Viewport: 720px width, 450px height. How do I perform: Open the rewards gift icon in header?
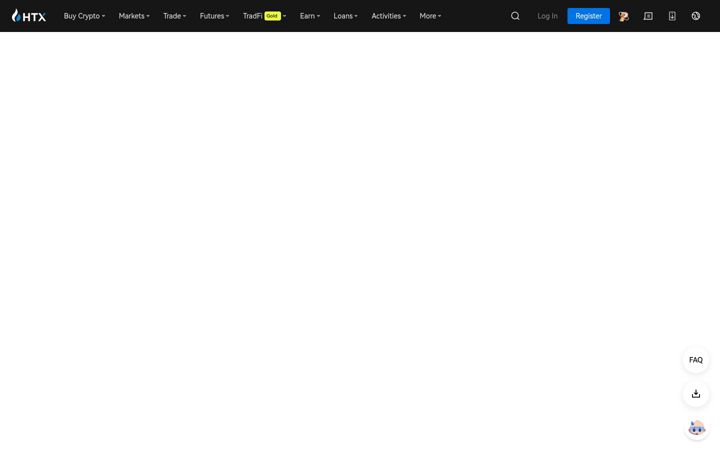tap(624, 16)
